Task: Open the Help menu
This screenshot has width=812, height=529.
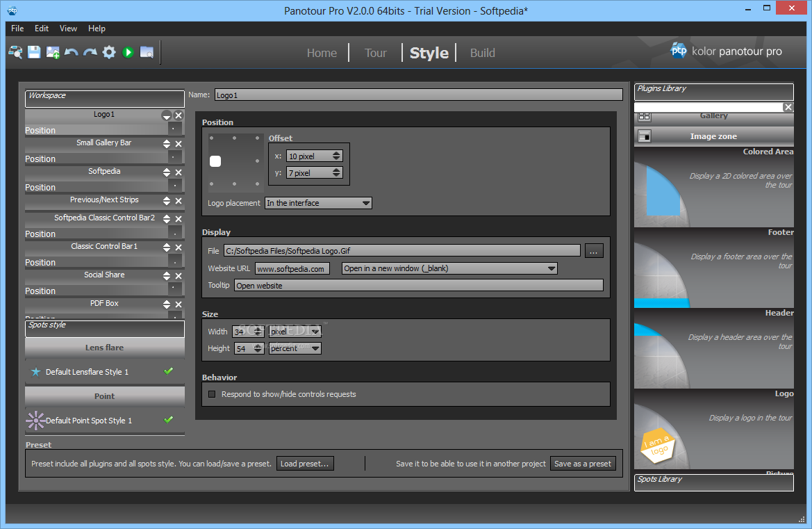Action: click(97, 29)
